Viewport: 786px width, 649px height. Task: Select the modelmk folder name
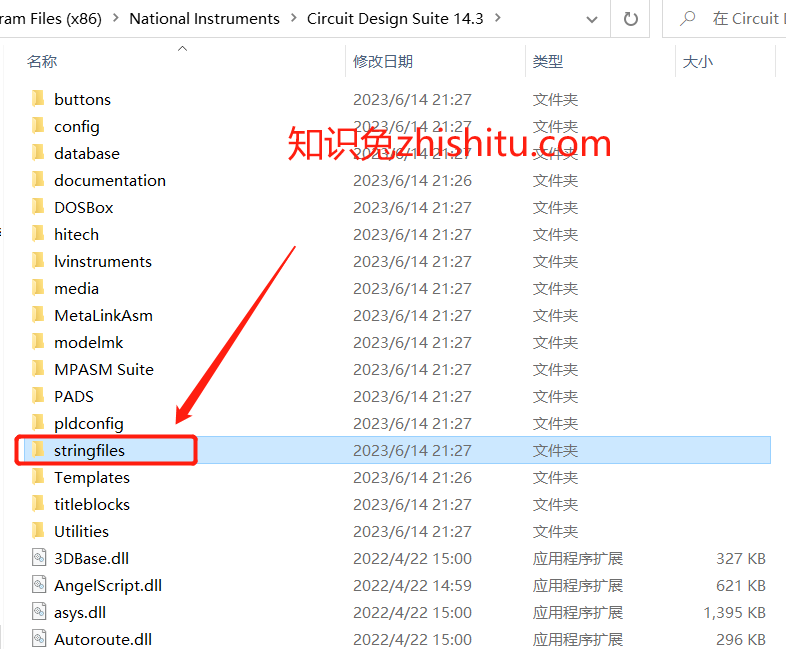pyautogui.click(x=88, y=343)
